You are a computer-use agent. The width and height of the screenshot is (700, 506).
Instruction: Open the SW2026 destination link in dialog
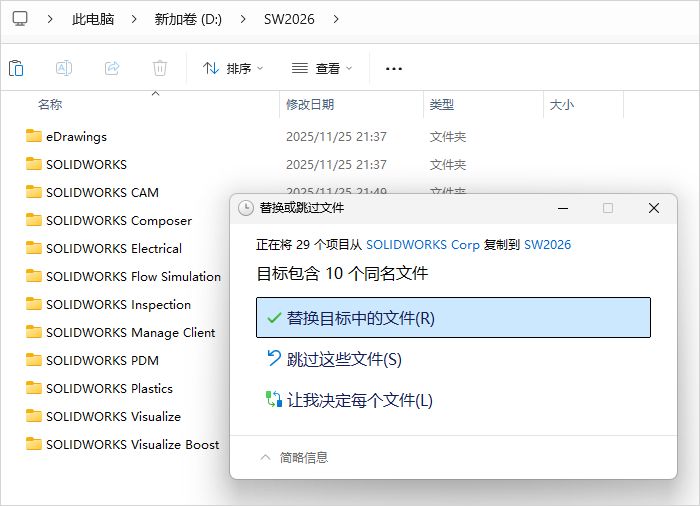pyautogui.click(x=547, y=245)
